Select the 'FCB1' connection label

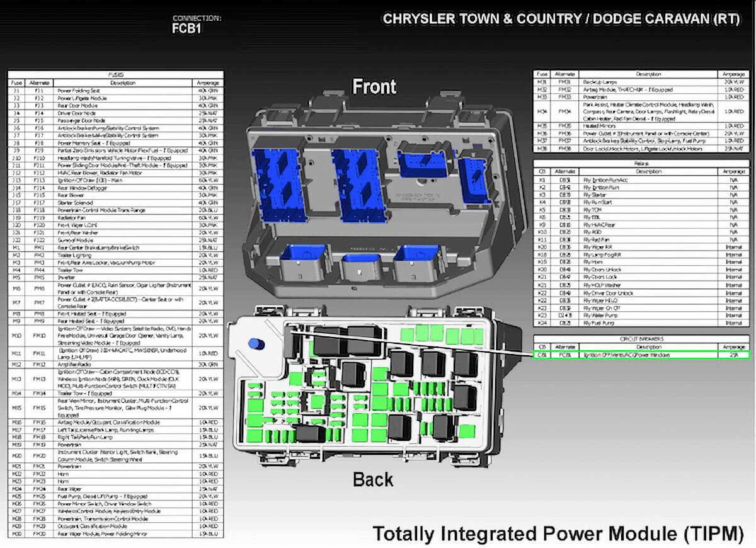click(186, 28)
